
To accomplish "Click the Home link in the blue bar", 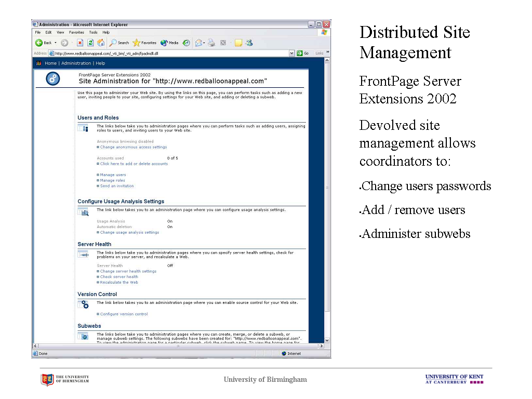I will [50, 63].
